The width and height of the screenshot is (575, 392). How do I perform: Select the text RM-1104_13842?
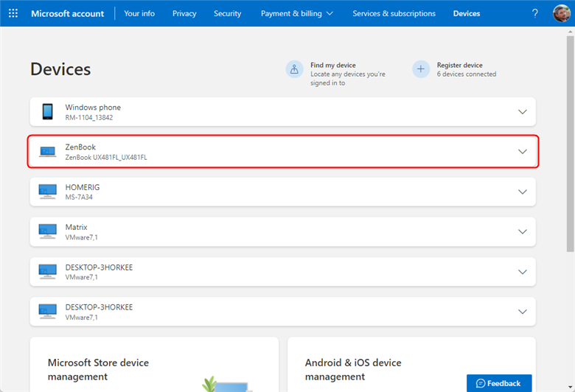89,118
